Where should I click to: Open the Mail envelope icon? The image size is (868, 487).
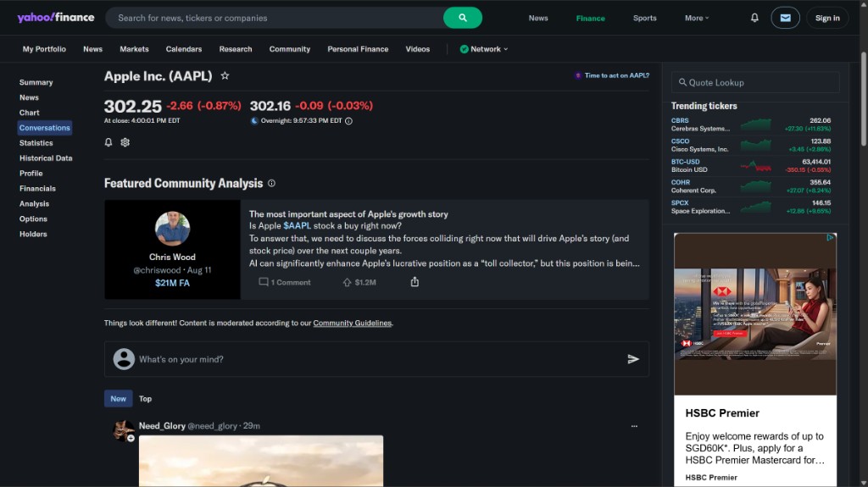[x=785, y=18]
